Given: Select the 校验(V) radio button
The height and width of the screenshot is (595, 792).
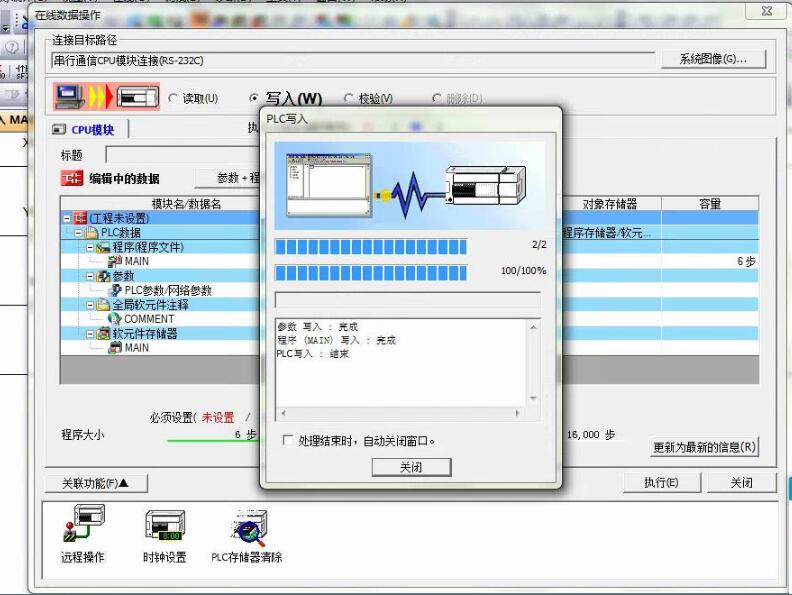Looking at the screenshot, I should pyautogui.click(x=349, y=99).
